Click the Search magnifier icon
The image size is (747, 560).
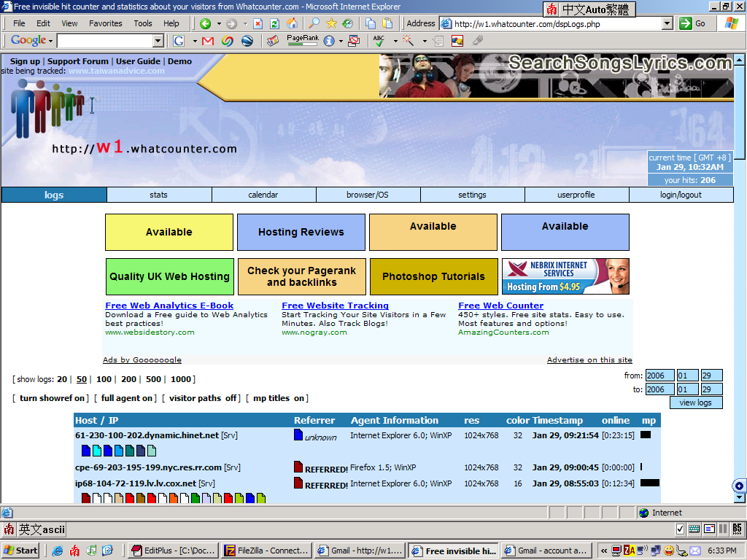[314, 23]
